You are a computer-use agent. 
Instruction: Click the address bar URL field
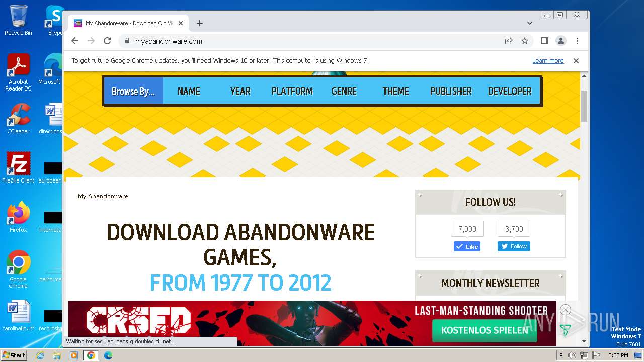point(312,41)
